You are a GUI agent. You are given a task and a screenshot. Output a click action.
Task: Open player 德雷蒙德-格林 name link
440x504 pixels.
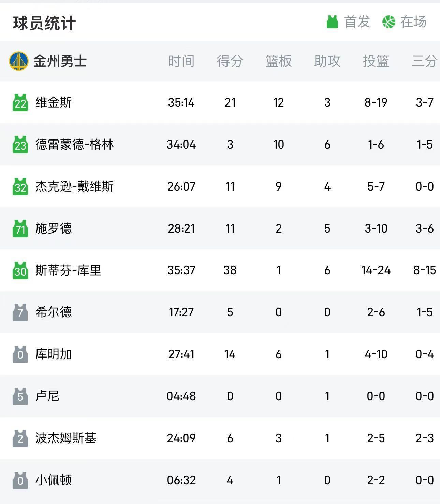point(74,144)
